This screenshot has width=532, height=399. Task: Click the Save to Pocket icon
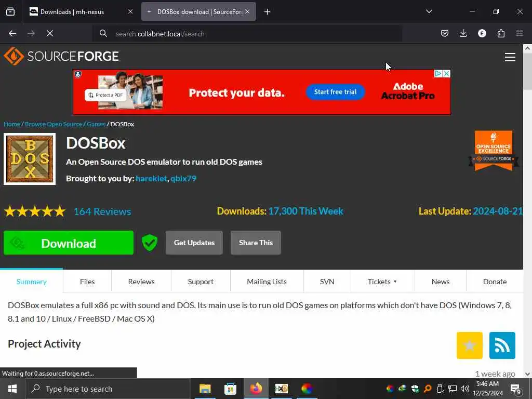tap(445, 33)
